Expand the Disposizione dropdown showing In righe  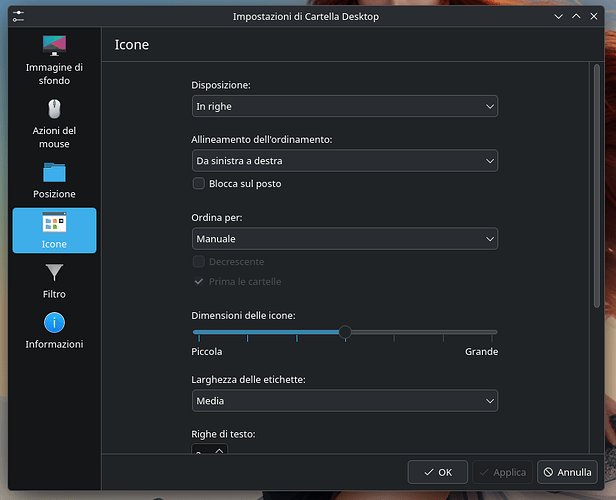[x=345, y=106]
